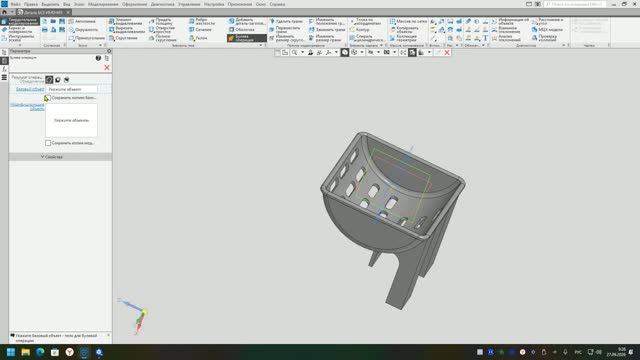Click the modifying objects list box
The height and width of the screenshot is (360, 640).
[x=71, y=120]
